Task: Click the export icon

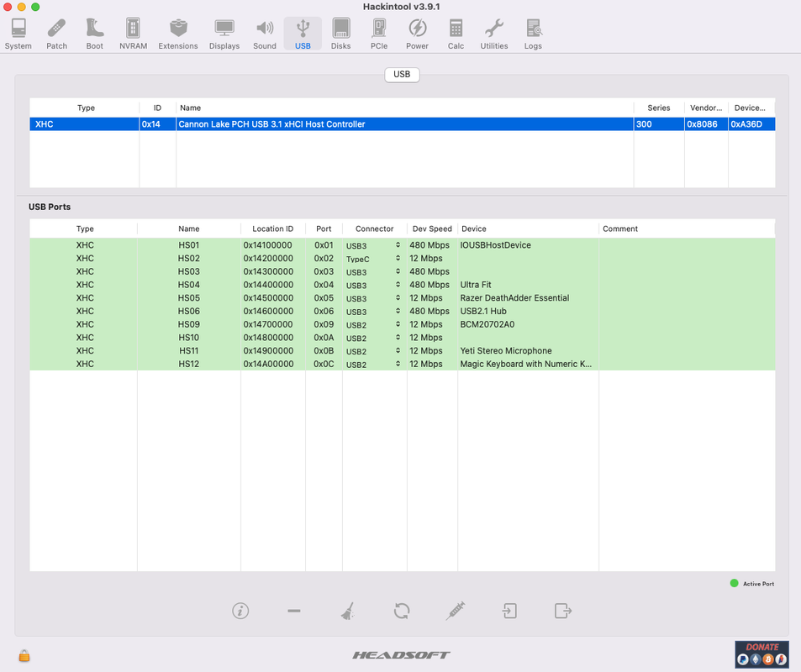Action: 563,611
